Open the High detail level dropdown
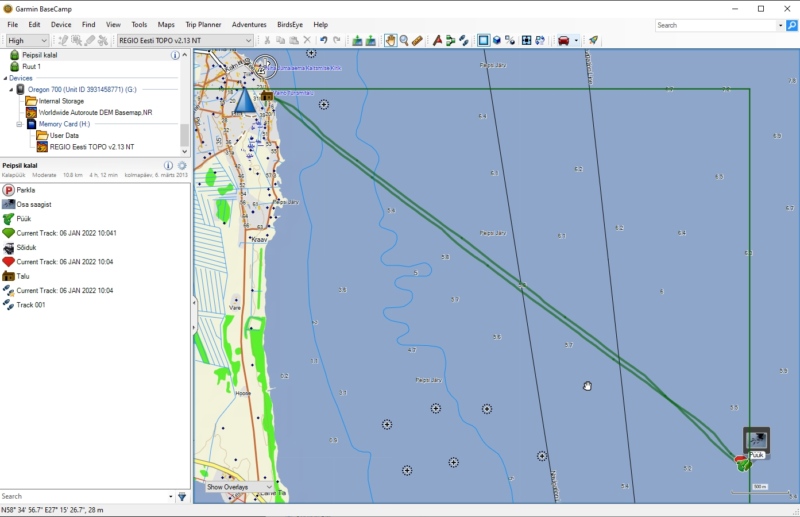The image size is (800, 517). point(27,40)
